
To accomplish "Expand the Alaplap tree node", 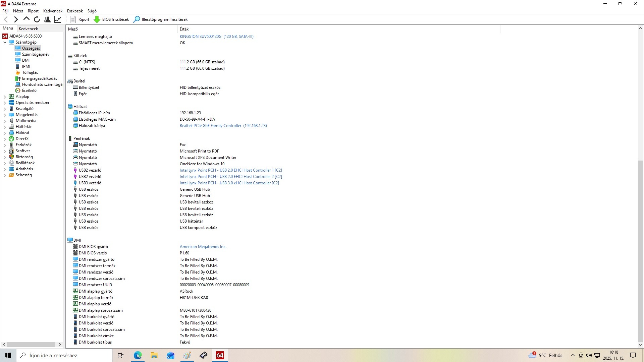I will (5, 97).
